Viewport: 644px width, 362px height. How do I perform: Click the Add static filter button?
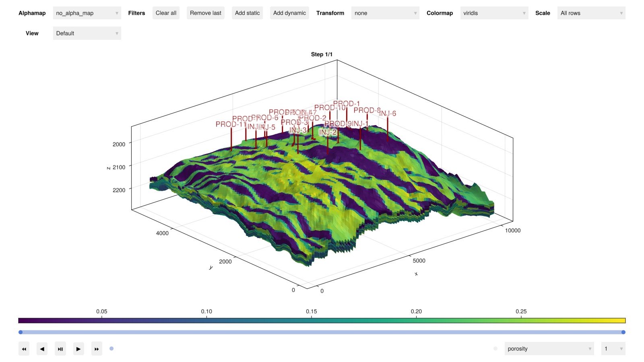pos(247,13)
